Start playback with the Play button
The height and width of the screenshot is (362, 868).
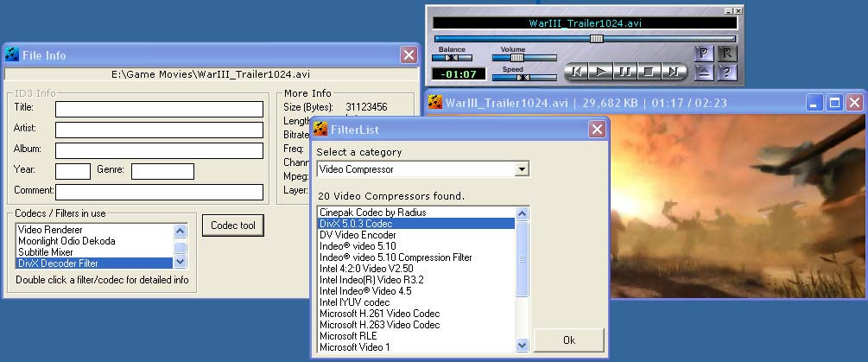tap(600, 72)
